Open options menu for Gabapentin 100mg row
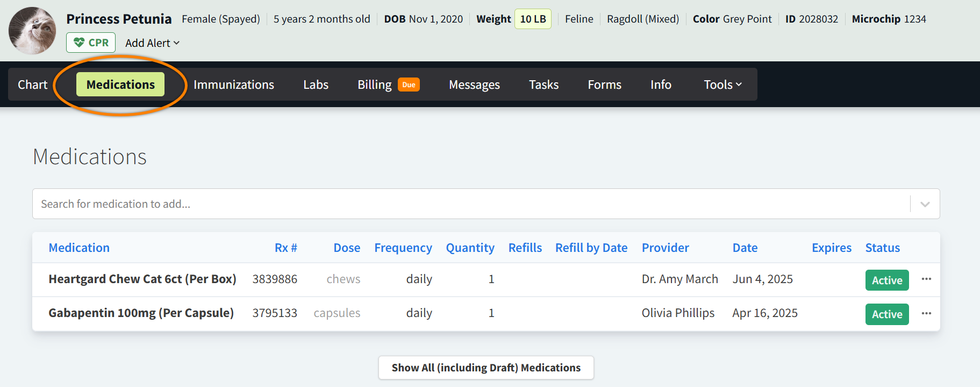 (x=926, y=313)
